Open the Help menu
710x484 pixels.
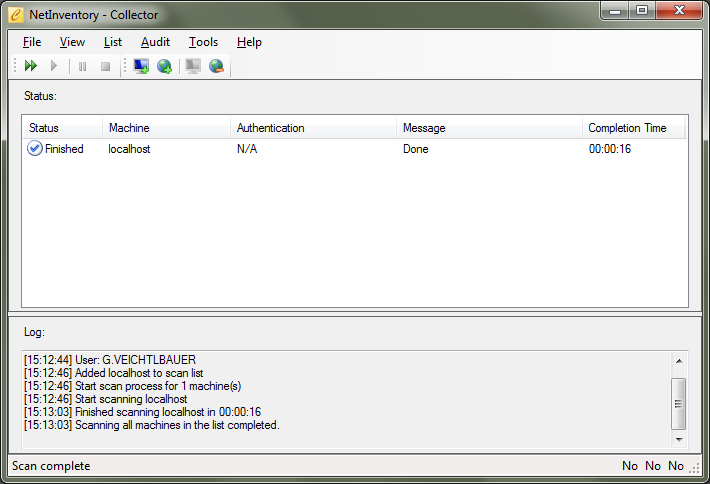pyautogui.click(x=249, y=42)
